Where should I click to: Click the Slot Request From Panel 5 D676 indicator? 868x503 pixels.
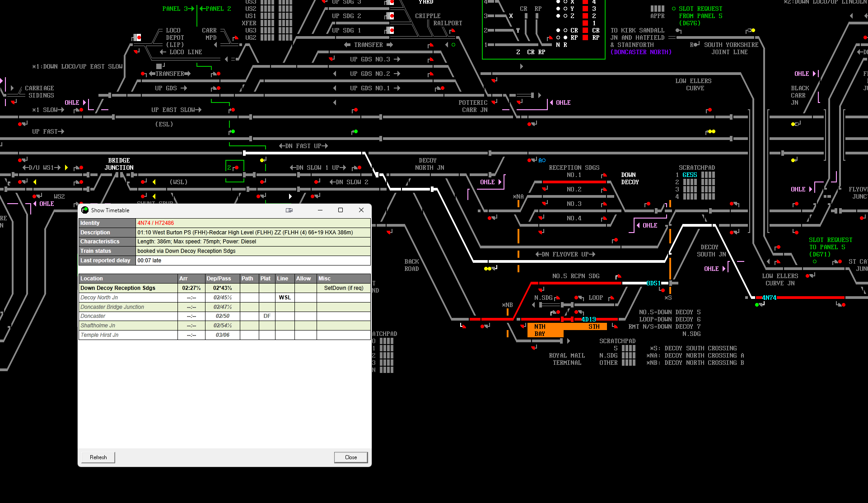point(674,9)
